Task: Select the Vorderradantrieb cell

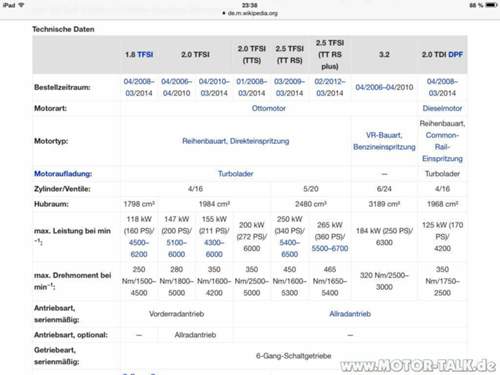Action: click(x=176, y=314)
